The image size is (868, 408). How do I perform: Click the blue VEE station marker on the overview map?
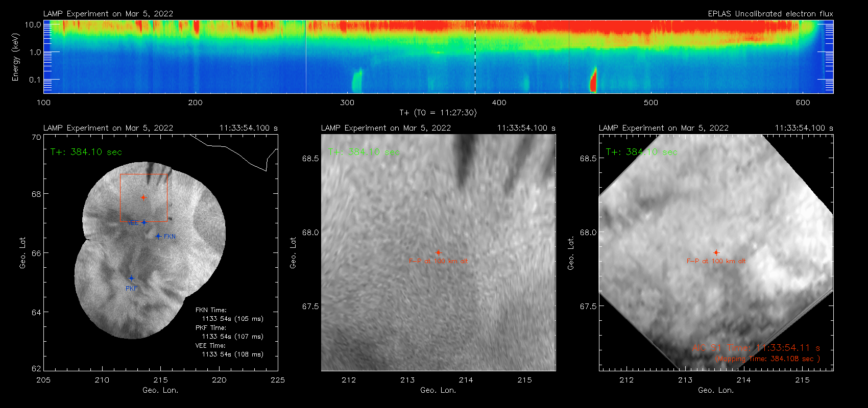click(x=144, y=222)
